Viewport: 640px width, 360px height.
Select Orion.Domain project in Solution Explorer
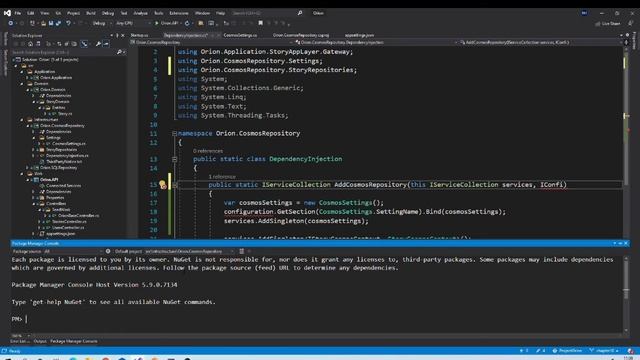(x=53, y=89)
